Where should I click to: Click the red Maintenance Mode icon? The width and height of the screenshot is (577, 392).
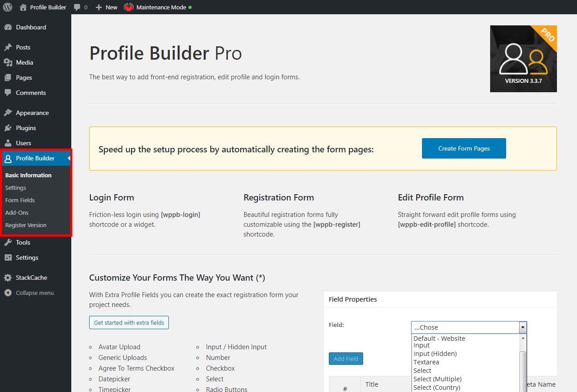tap(129, 7)
